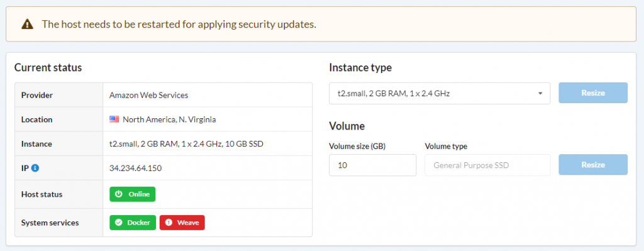The width and height of the screenshot is (644, 251).
Task: Click Resize button beside the volume type
Action: 592,165
